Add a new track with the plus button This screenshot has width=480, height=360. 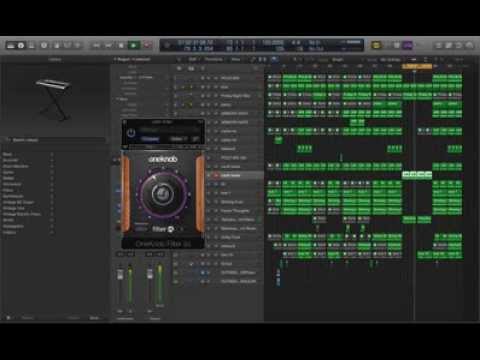[x=179, y=68]
